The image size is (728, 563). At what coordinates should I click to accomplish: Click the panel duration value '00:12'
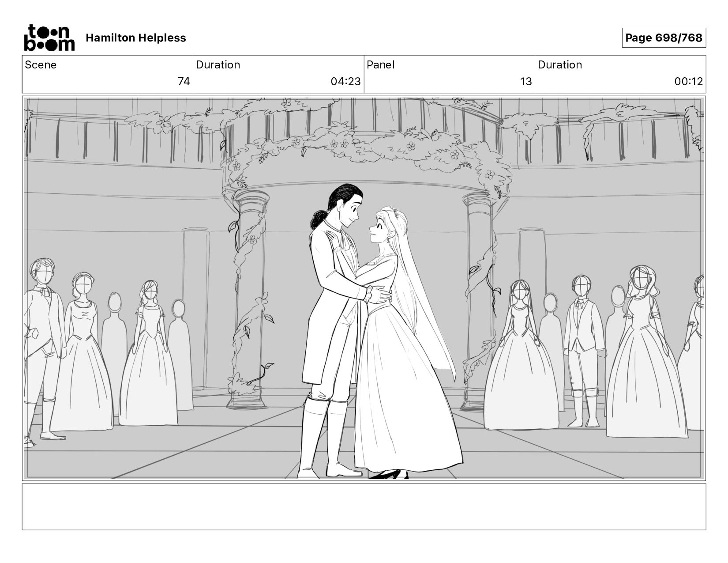(x=688, y=82)
